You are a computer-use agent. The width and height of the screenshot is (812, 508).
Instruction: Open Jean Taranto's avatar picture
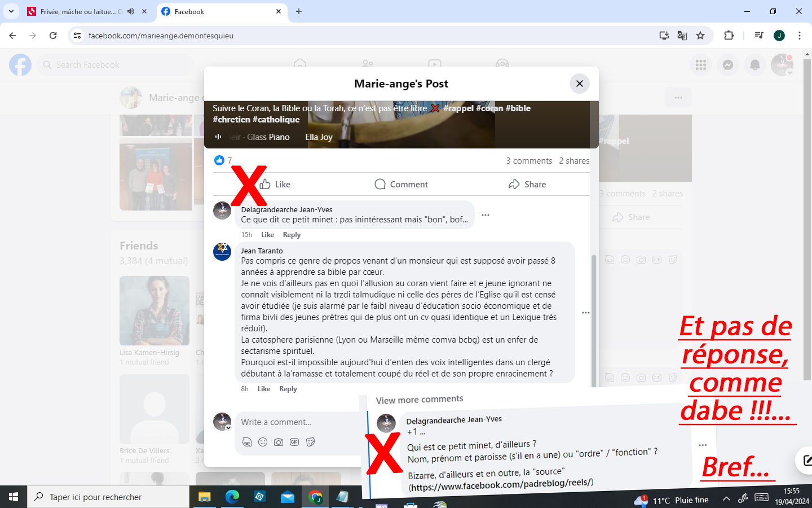(222, 252)
